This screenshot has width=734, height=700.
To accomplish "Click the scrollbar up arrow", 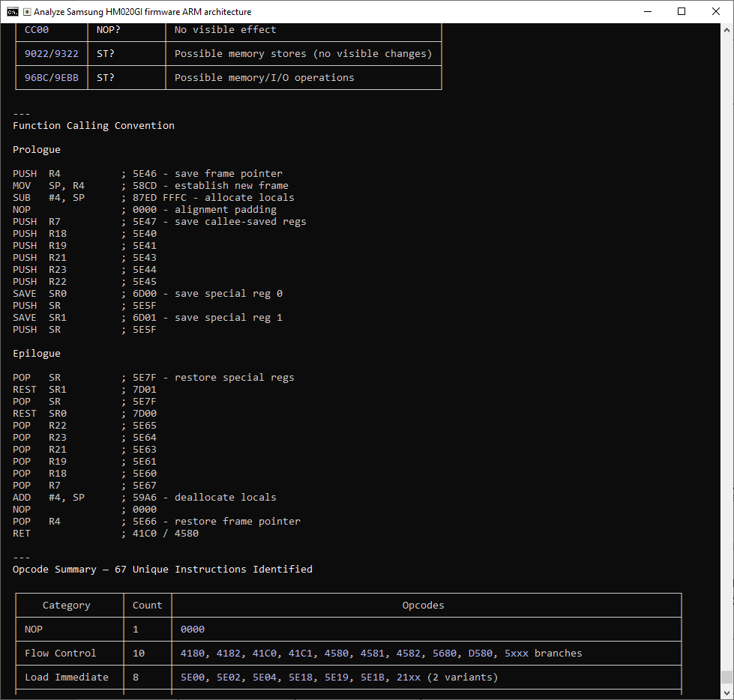I will coord(727,29).
